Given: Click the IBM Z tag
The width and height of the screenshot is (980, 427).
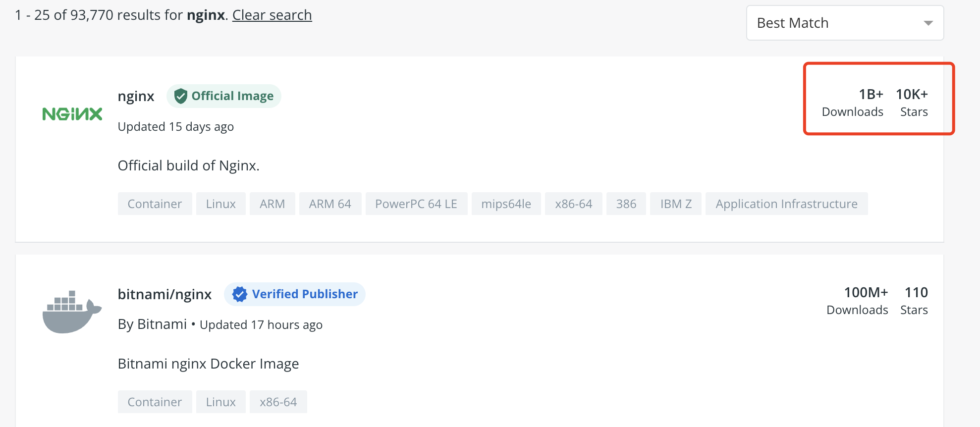Looking at the screenshot, I should [676, 204].
